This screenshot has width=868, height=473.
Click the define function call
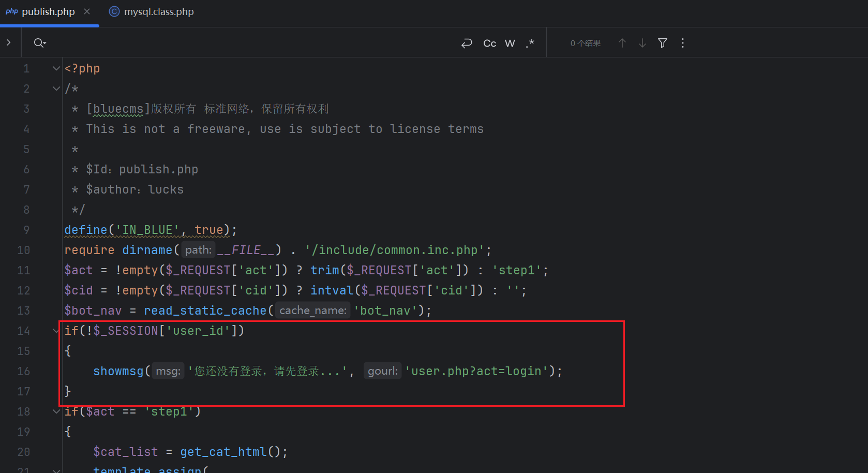(86, 230)
